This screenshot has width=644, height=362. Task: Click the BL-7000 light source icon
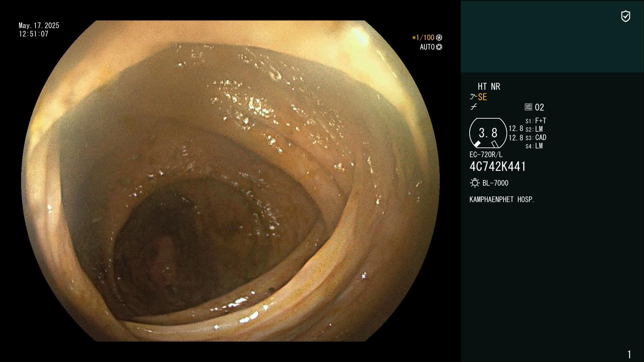pyautogui.click(x=475, y=183)
